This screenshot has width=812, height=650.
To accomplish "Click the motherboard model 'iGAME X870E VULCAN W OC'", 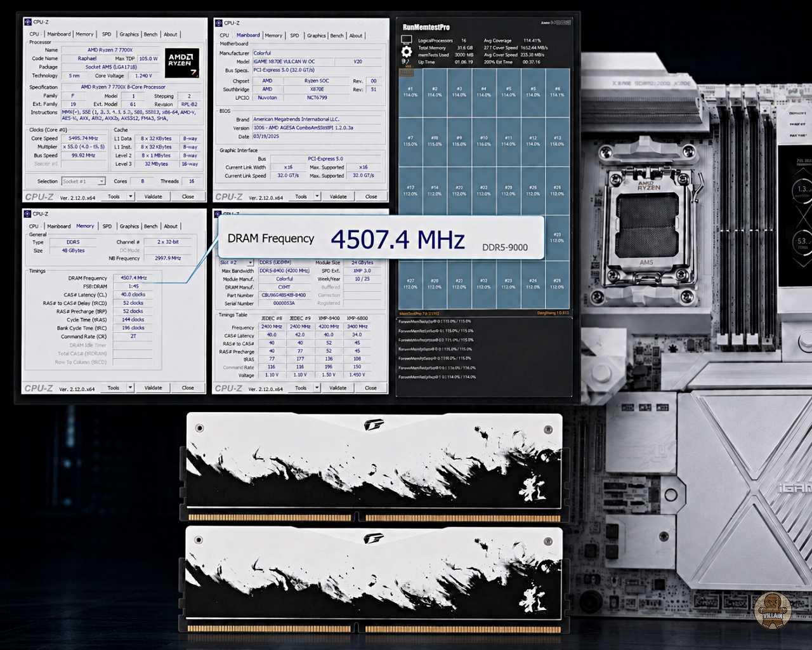I will coord(293,62).
